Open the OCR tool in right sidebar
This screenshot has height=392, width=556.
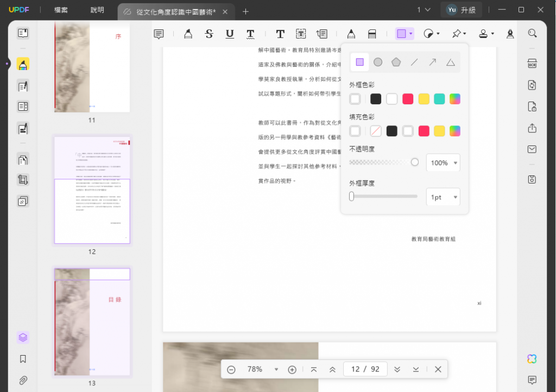pos(532,64)
